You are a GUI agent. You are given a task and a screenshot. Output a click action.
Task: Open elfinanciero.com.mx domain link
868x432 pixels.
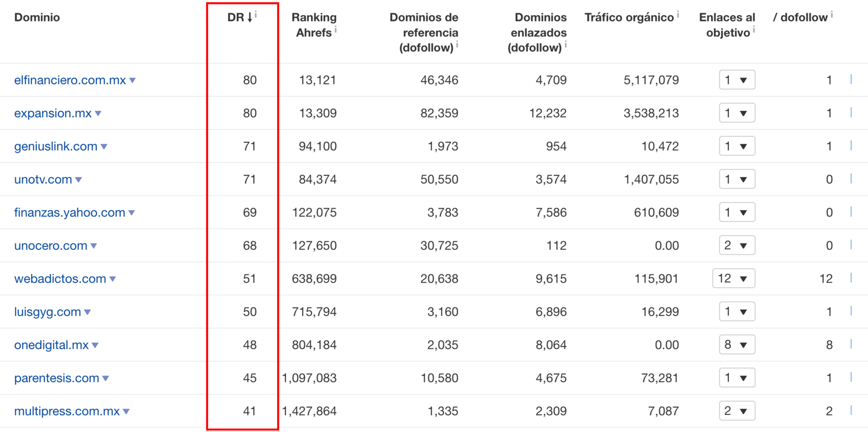pos(70,80)
